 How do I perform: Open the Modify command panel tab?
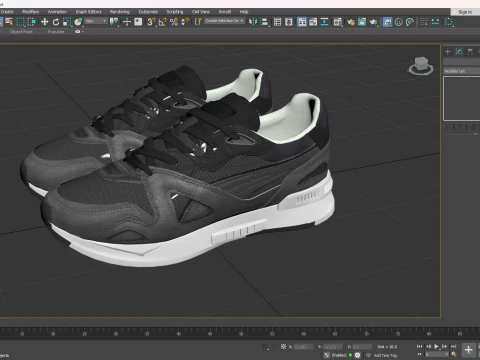coord(459,51)
